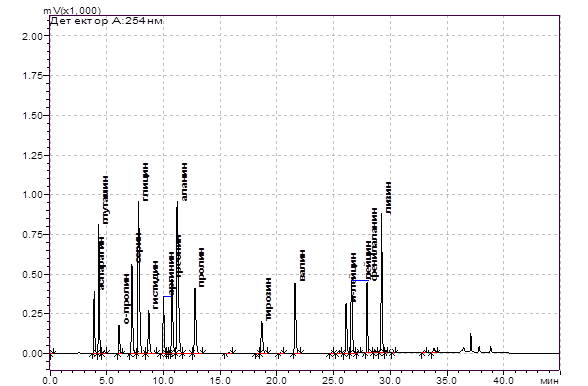
Task: Click the 35.0 tick on time axis
Action: (446, 380)
